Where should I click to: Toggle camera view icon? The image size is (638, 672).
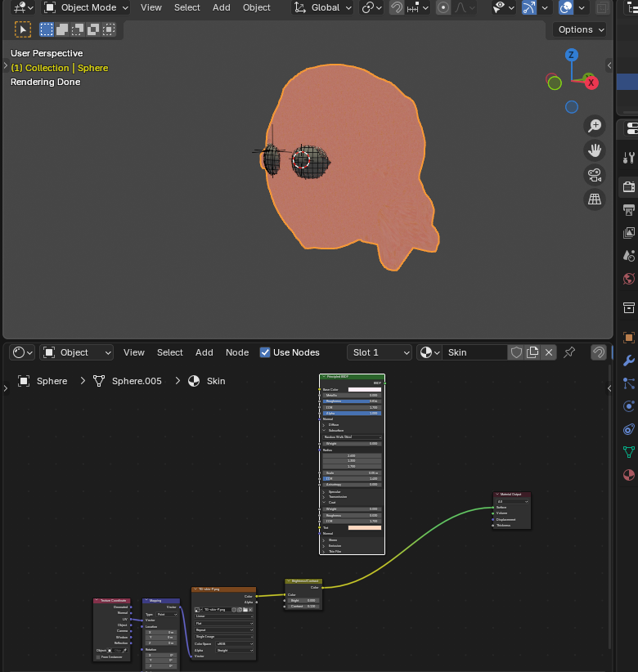pos(595,175)
